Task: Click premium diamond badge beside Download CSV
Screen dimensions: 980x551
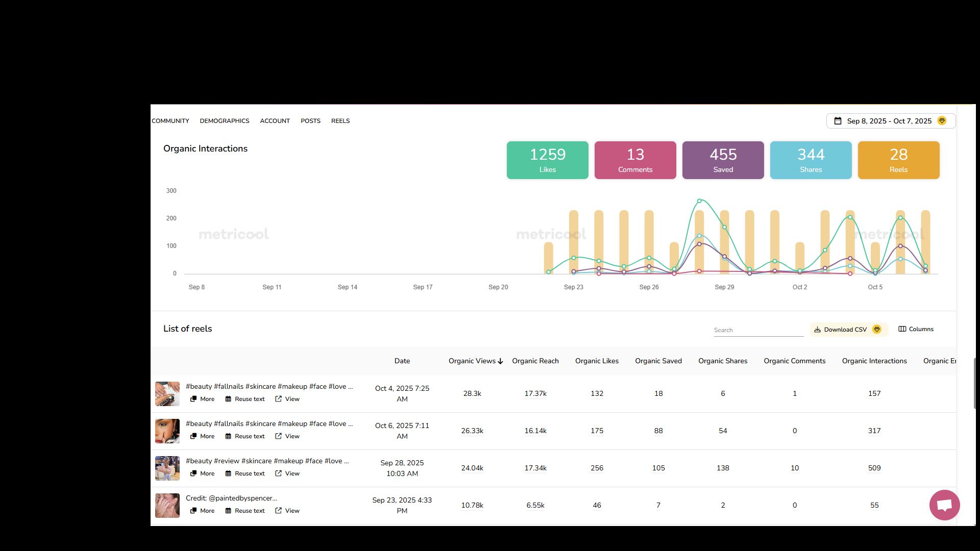Action: (x=877, y=330)
